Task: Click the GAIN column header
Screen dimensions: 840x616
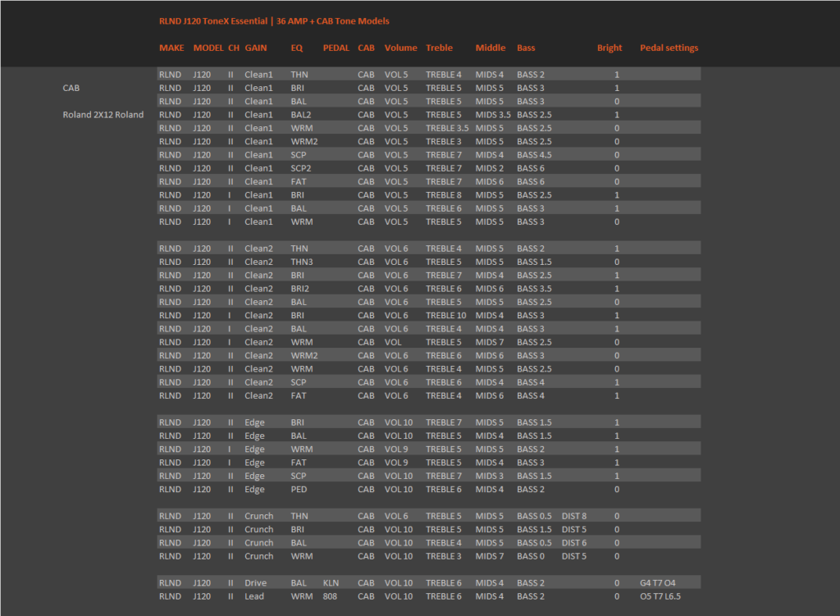Action: [x=256, y=48]
